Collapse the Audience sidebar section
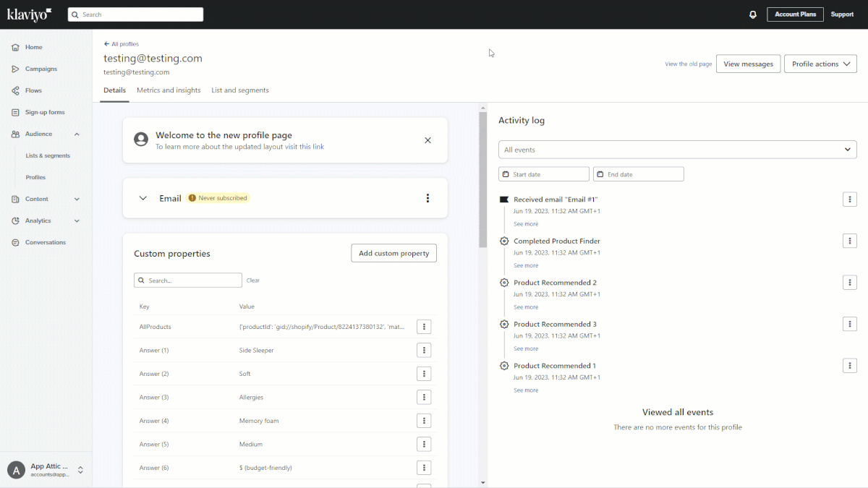The width and height of the screenshot is (868, 488). tap(77, 134)
